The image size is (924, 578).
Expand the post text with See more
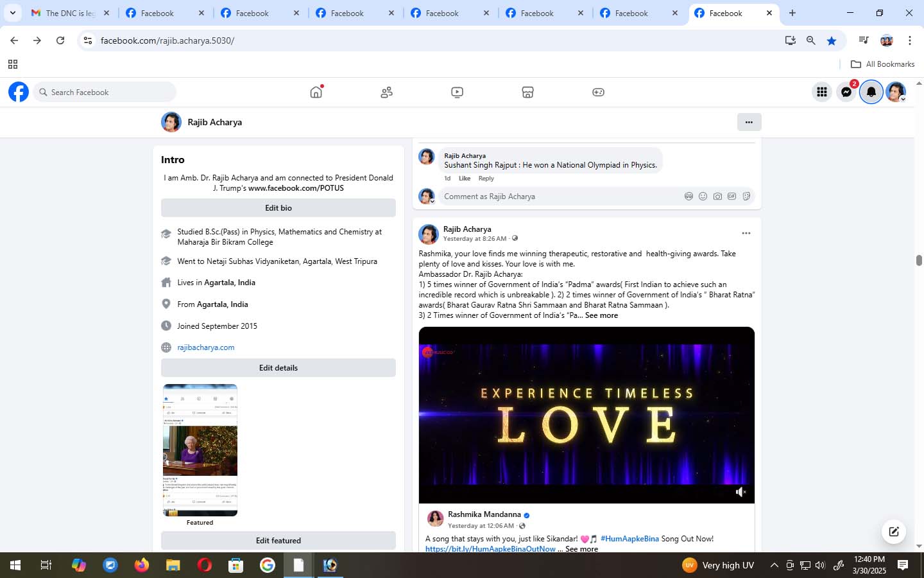tap(601, 315)
